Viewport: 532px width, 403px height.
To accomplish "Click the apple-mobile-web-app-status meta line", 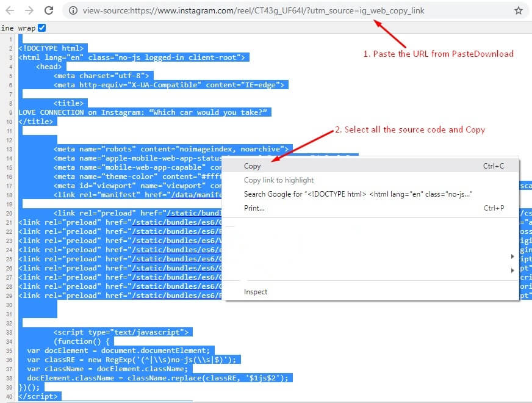I will 137,158.
